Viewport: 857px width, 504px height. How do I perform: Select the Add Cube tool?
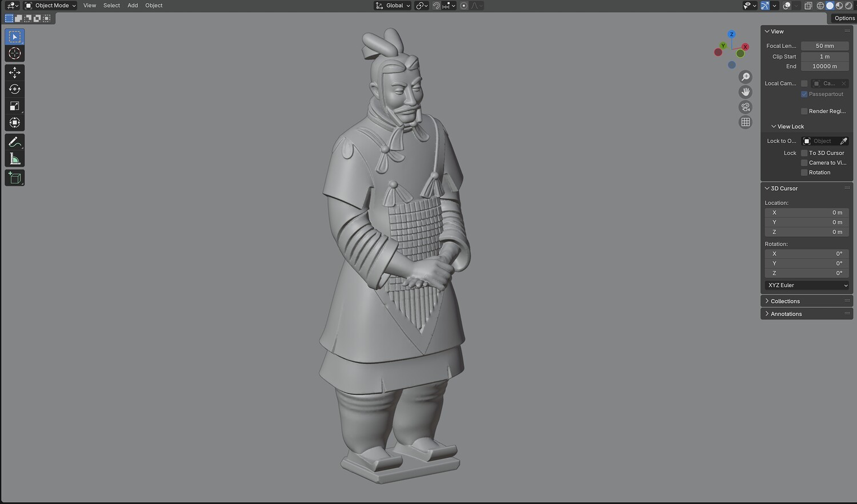click(x=15, y=178)
